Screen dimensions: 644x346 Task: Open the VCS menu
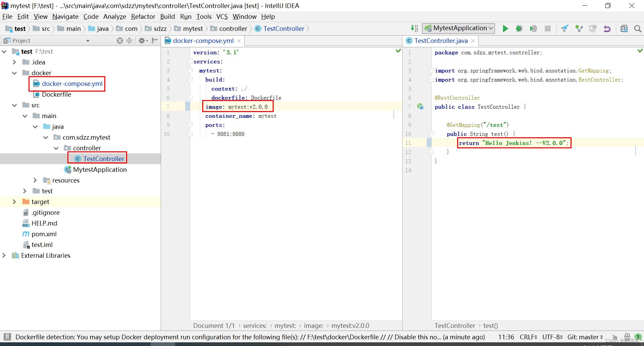click(222, 16)
